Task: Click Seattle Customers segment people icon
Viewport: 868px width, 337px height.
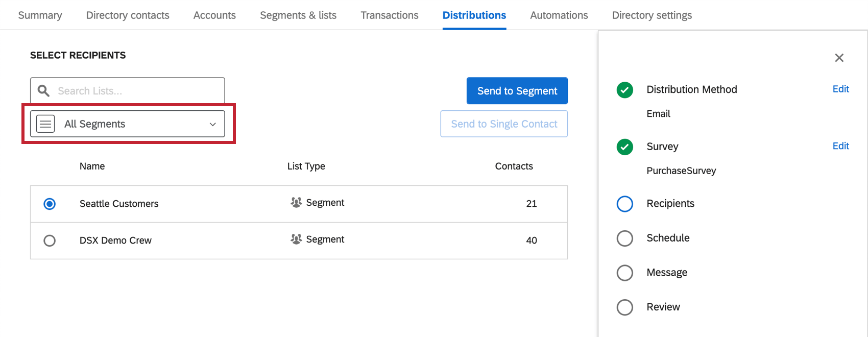Action: click(x=296, y=203)
